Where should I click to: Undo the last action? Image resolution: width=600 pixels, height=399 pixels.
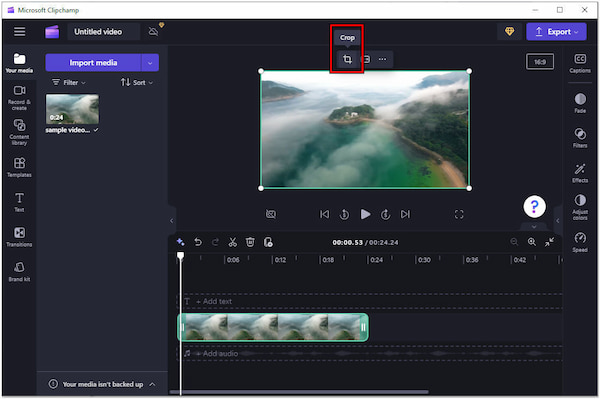(198, 242)
